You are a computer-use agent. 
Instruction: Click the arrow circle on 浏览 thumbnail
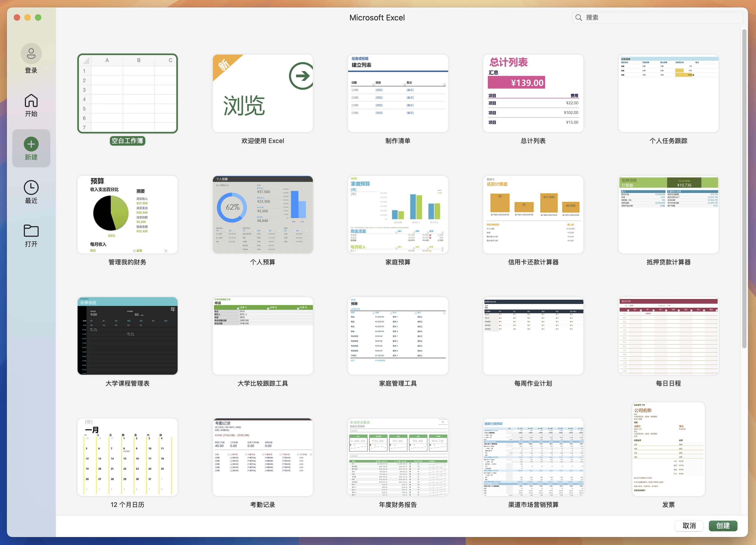point(301,76)
